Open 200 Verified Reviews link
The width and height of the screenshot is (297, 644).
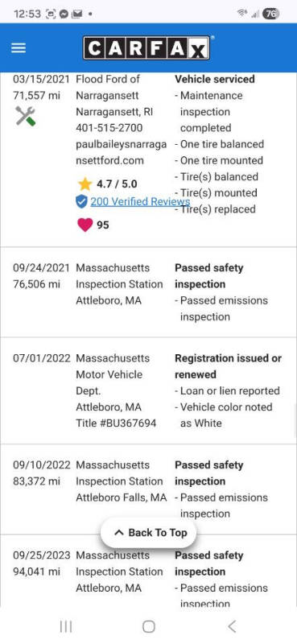click(x=140, y=202)
